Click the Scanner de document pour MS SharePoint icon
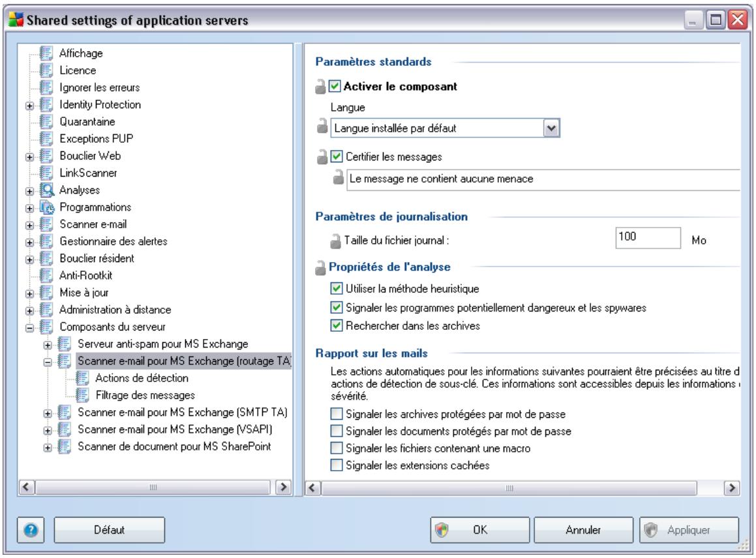Image resolution: width=756 pixels, height=558 pixels. [x=65, y=447]
